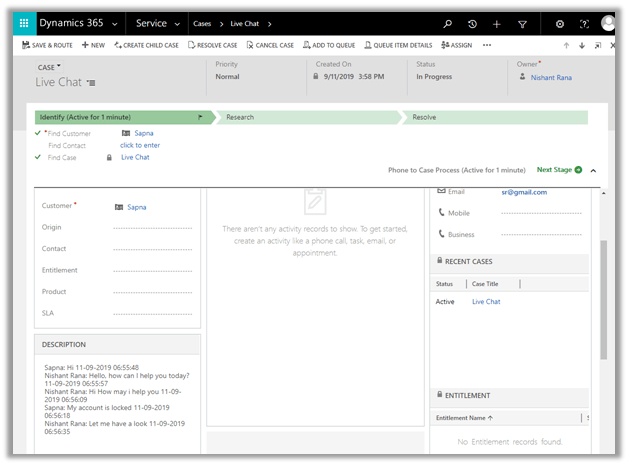Click the quick create plus icon
628x466 pixels.
[497, 23]
